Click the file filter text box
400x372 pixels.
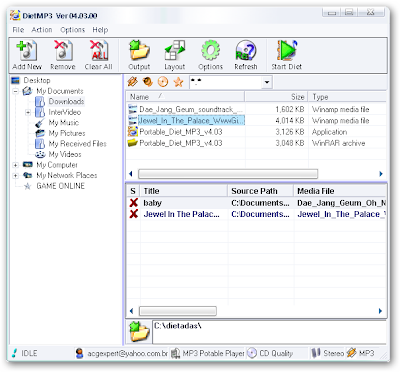[226, 82]
